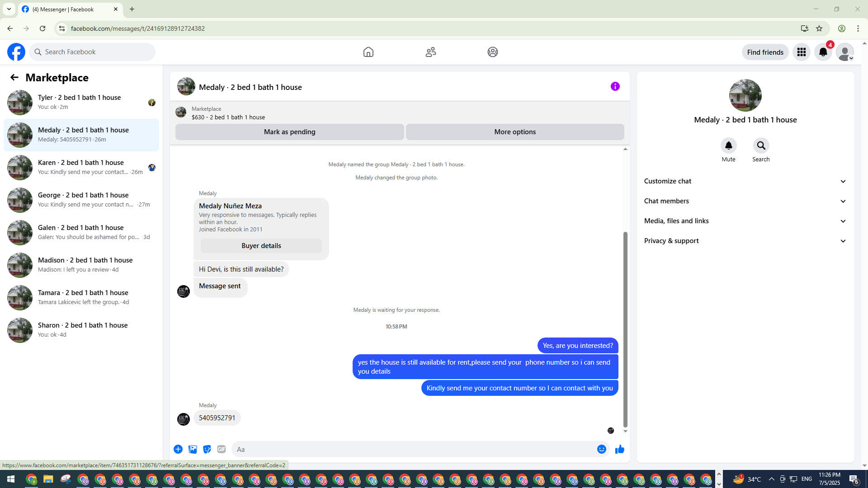Search in conversation magnifier icon
The height and width of the screenshot is (488, 868).
coord(761,145)
